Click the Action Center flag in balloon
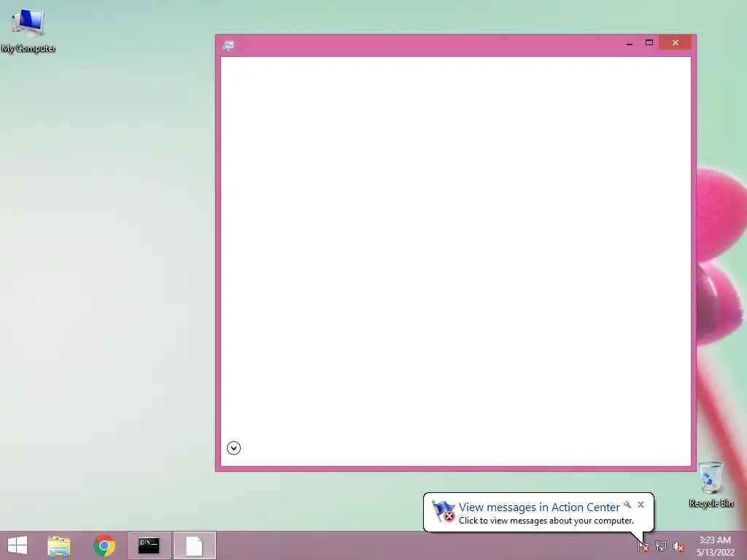The width and height of the screenshot is (747, 560). pyautogui.click(x=444, y=511)
